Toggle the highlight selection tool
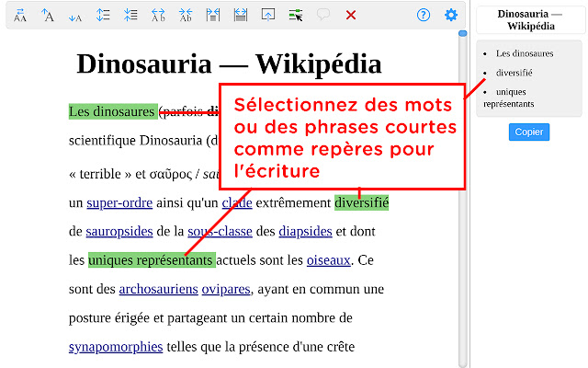The height and width of the screenshot is (368, 588). coord(296,16)
